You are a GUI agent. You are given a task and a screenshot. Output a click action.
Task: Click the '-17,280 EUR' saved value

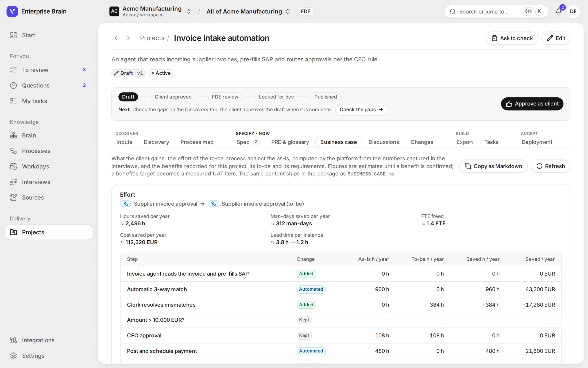coord(539,305)
